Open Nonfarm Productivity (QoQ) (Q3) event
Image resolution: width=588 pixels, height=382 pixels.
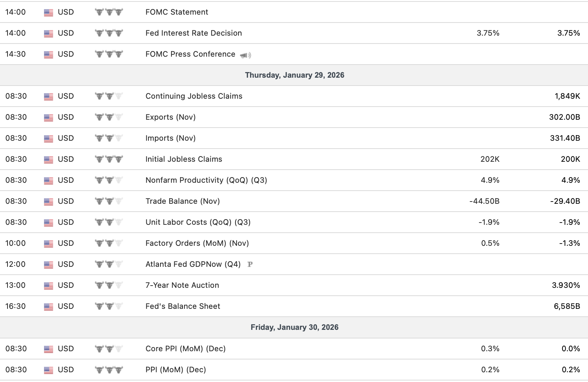[206, 180]
